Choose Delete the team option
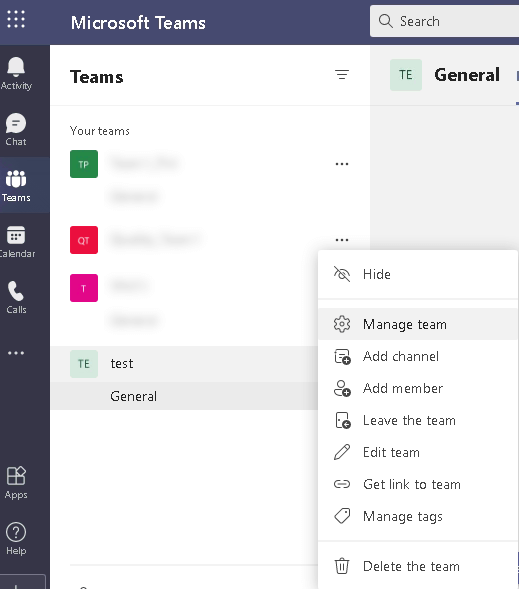 pyautogui.click(x=418, y=566)
